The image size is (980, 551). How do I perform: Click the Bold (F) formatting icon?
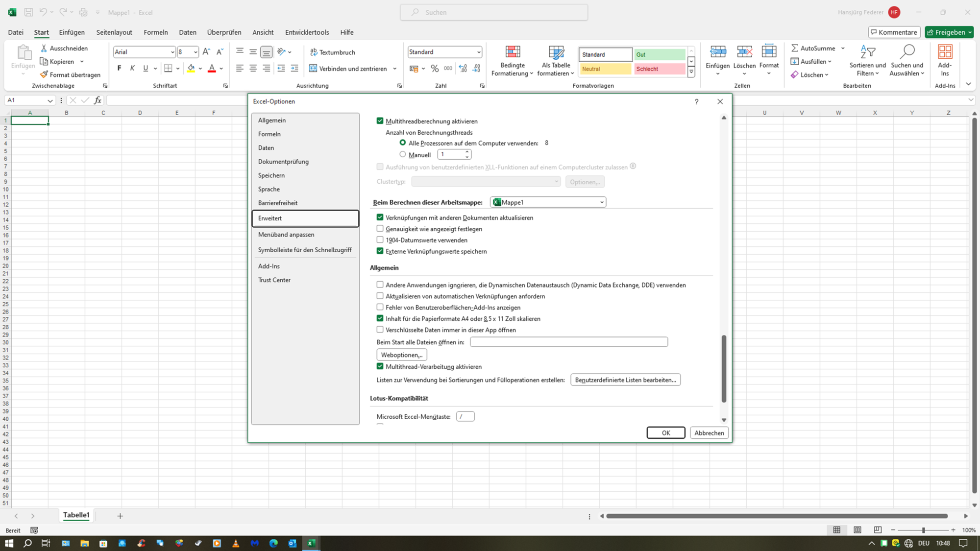[119, 68]
